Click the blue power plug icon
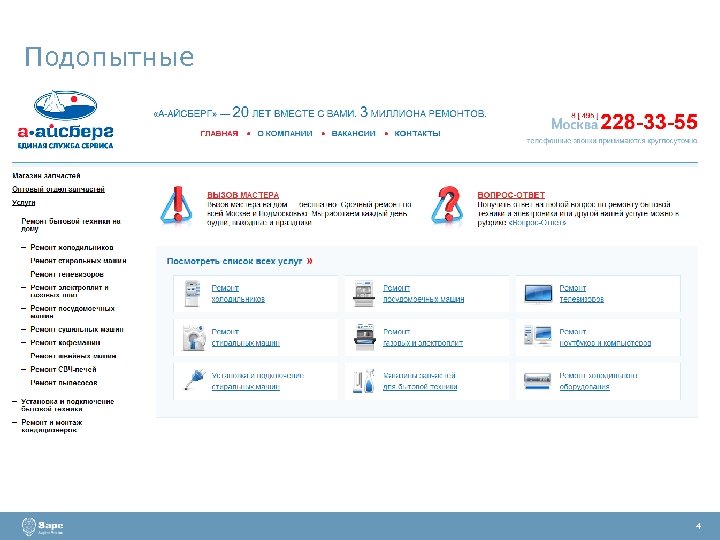Screen dimensions: 720x540 [x=194, y=380]
